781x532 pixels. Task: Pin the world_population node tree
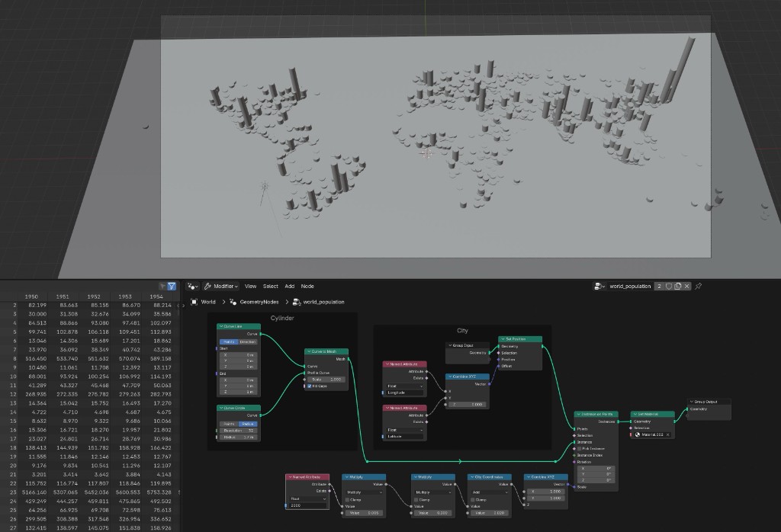[x=699, y=286]
